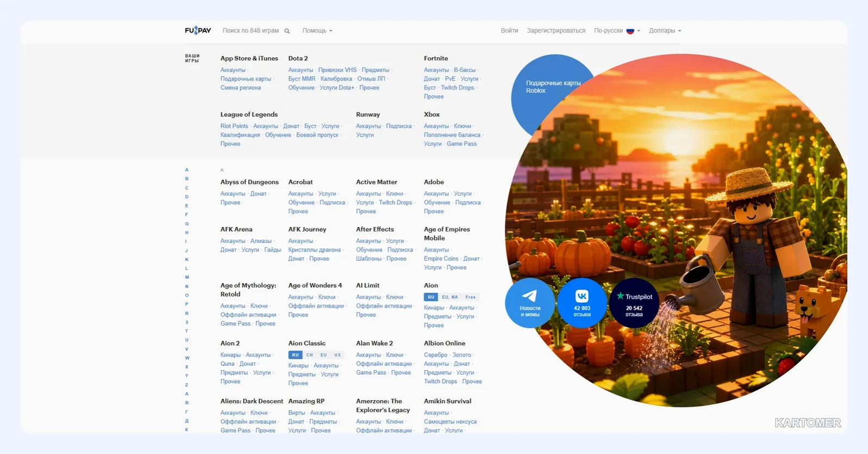Click Empire Coins under Age of Empires Mobile
868x454 pixels.
click(x=441, y=259)
